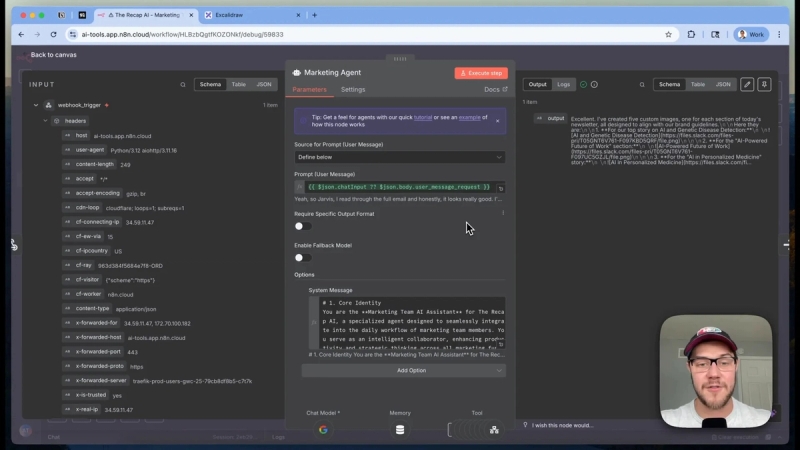The width and height of the screenshot is (800, 450).
Task: Open the Parameters tab
Action: [x=309, y=89]
